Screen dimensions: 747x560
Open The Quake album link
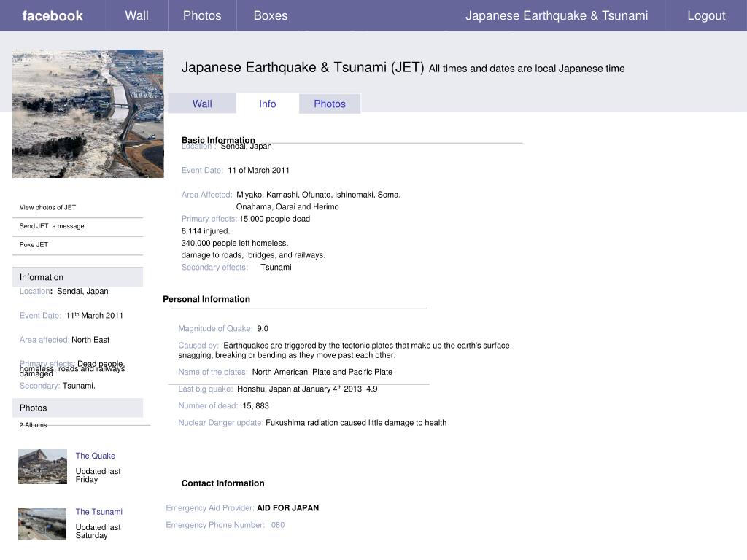click(x=96, y=456)
